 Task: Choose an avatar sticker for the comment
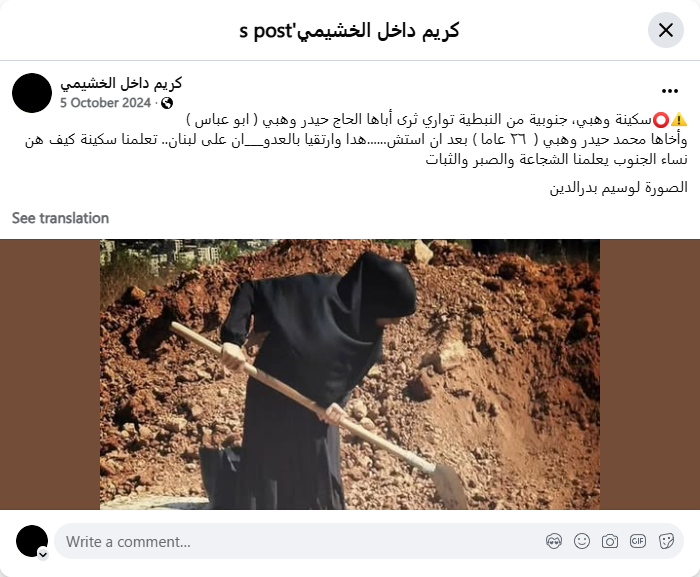click(554, 541)
